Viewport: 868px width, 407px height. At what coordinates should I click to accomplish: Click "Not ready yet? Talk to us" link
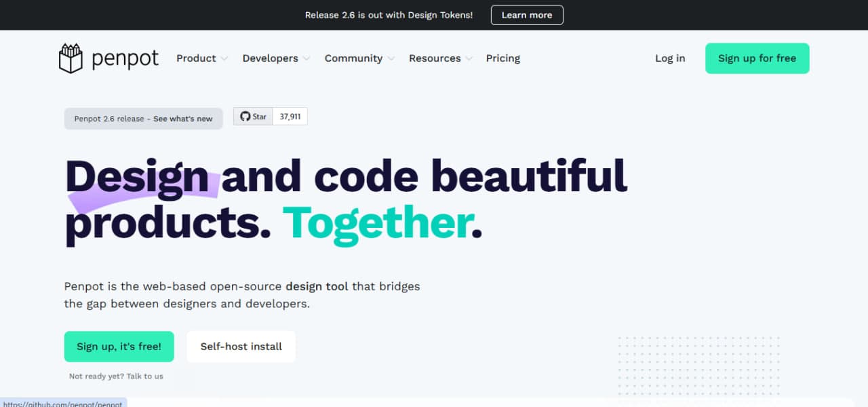click(116, 376)
